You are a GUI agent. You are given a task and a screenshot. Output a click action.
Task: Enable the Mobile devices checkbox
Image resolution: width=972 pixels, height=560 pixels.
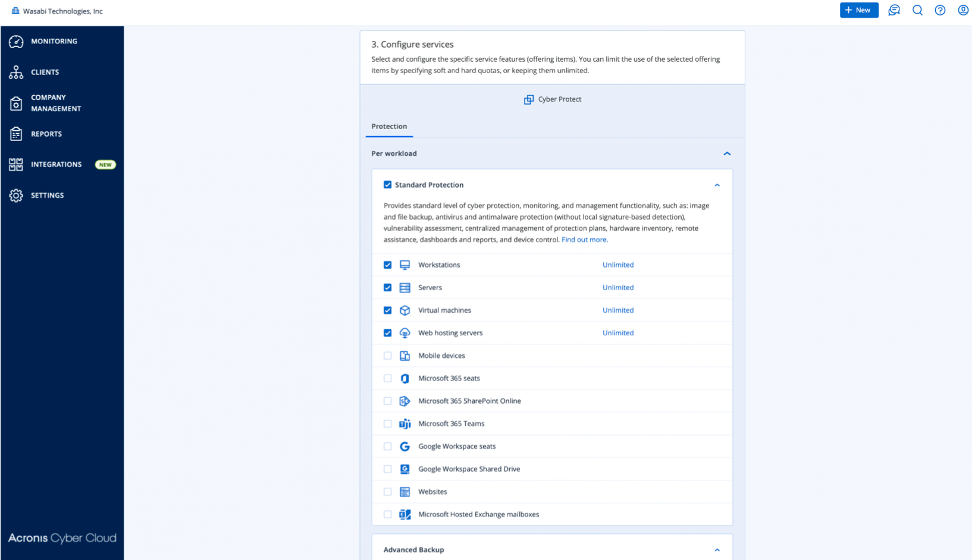tap(388, 355)
